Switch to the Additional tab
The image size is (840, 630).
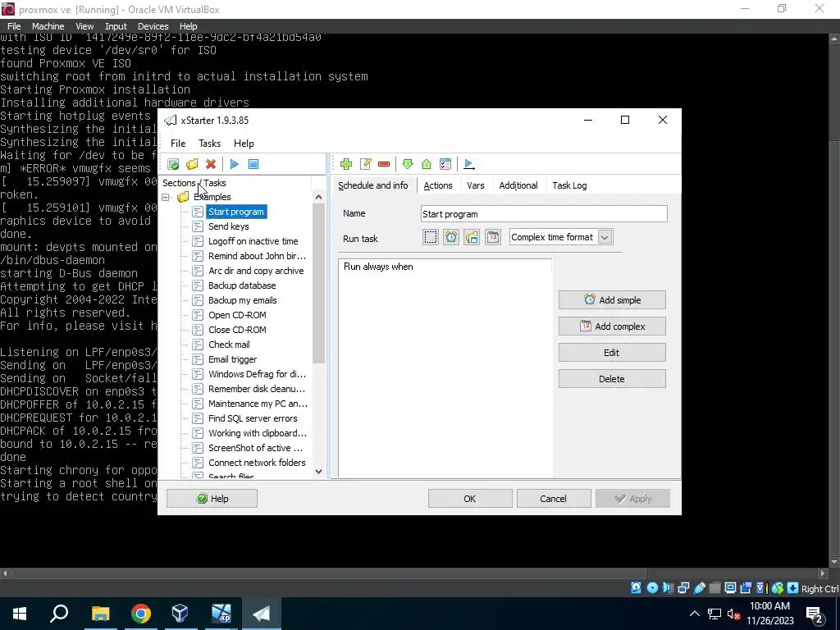pyautogui.click(x=518, y=185)
